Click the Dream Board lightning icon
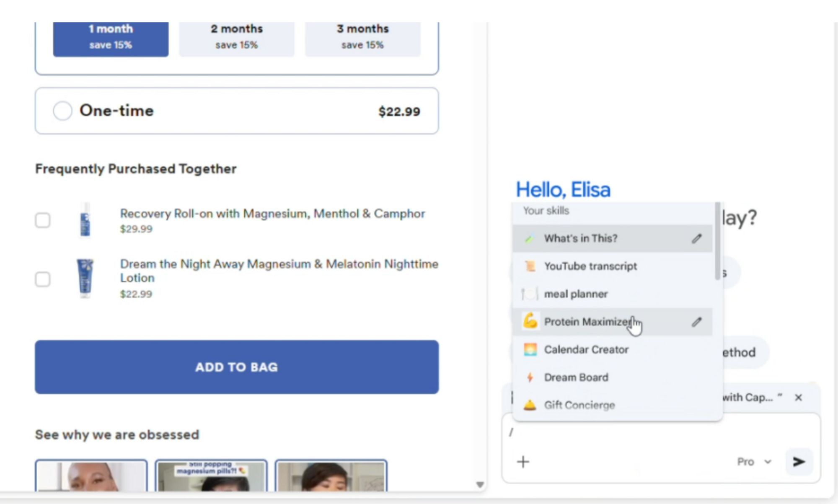Screen dimensions: 838x504 click(530, 377)
